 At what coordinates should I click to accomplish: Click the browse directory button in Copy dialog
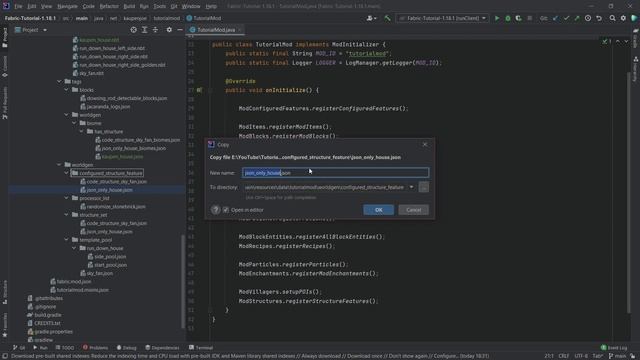pos(424,187)
